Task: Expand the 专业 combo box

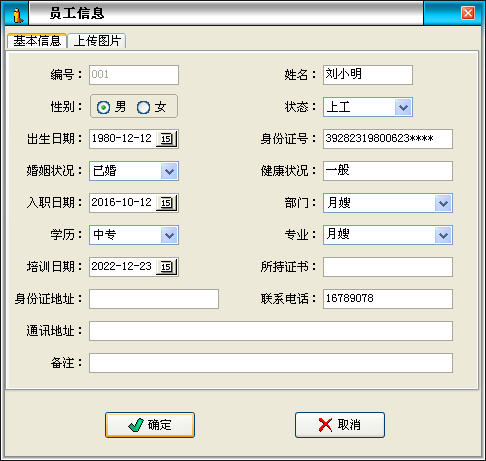Action: [443, 235]
